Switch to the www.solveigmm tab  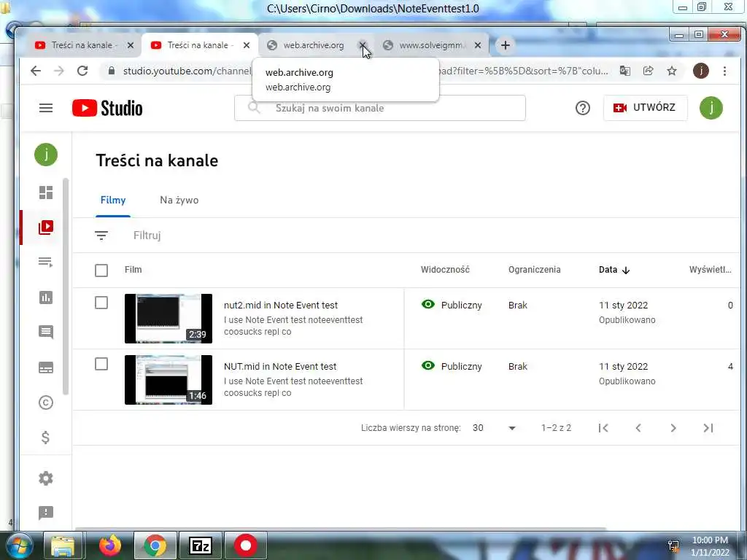(x=432, y=45)
